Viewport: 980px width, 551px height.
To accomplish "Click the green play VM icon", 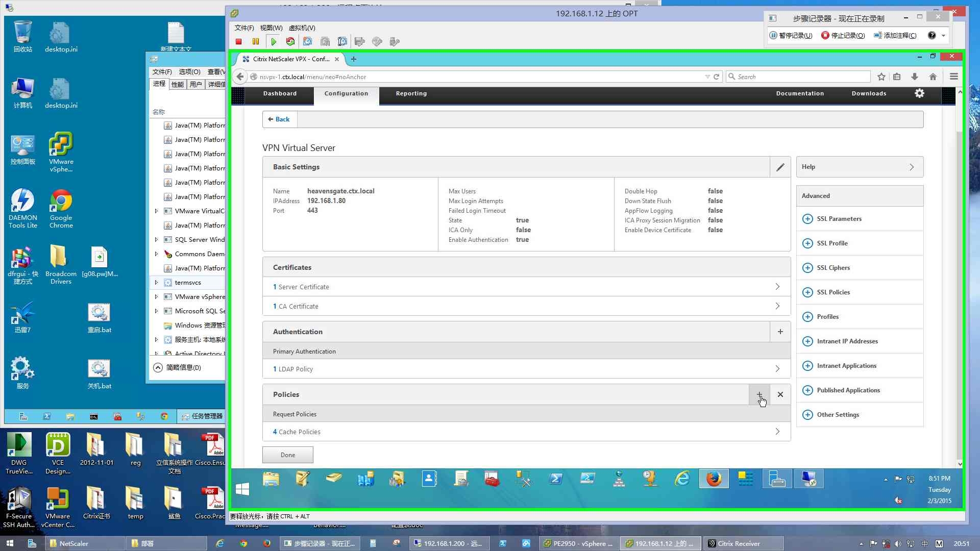I will click(274, 42).
